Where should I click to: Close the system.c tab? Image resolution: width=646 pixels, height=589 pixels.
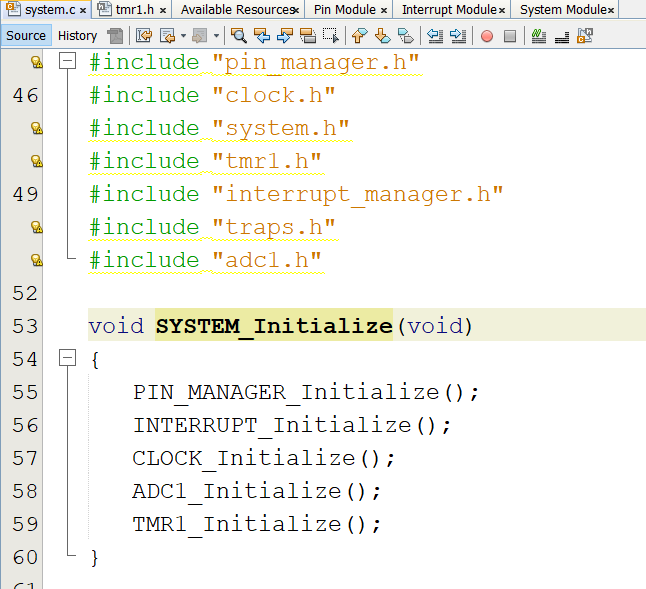click(83, 10)
